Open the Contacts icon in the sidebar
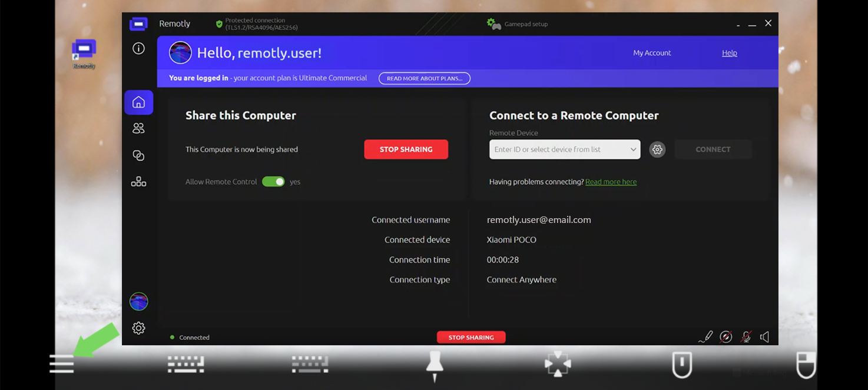Screen dimensions: 868x390 pos(138,128)
